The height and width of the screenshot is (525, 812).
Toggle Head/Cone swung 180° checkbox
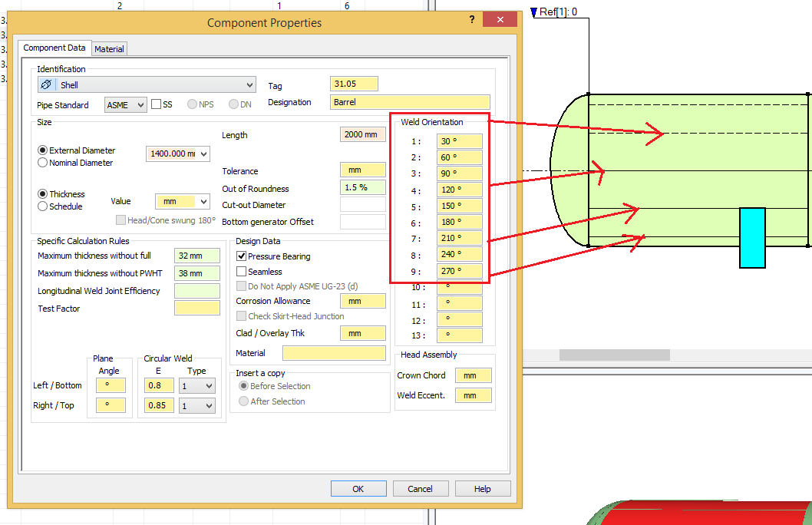click(120, 220)
